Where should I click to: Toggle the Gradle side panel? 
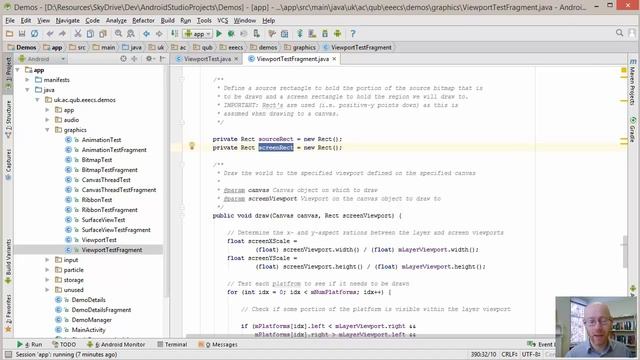pyautogui.click(x=632, y=130)
